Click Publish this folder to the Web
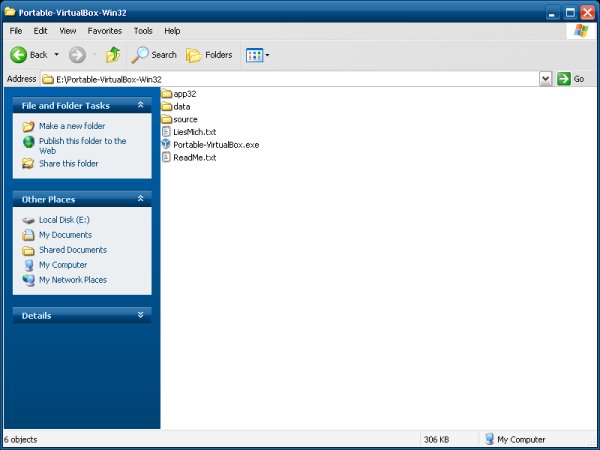Screen dimensions: 600x450 pyautogui.click(x=83, y=146)
